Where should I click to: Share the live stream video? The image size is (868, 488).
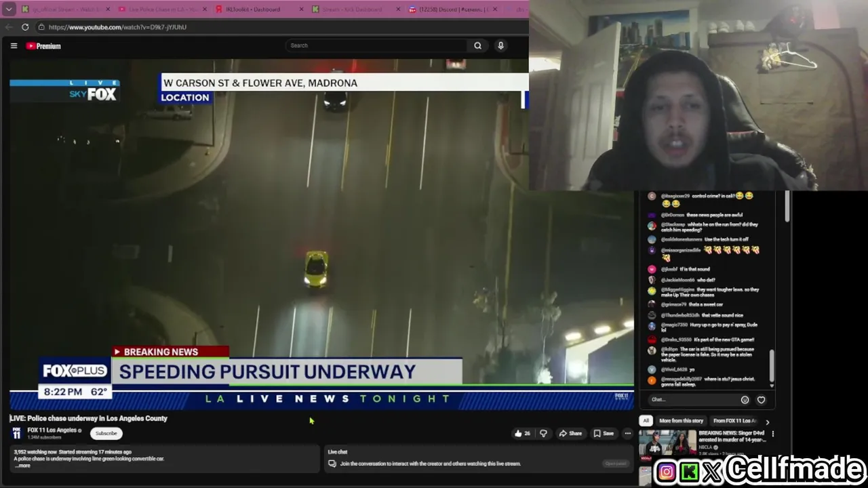coord(570,433)
